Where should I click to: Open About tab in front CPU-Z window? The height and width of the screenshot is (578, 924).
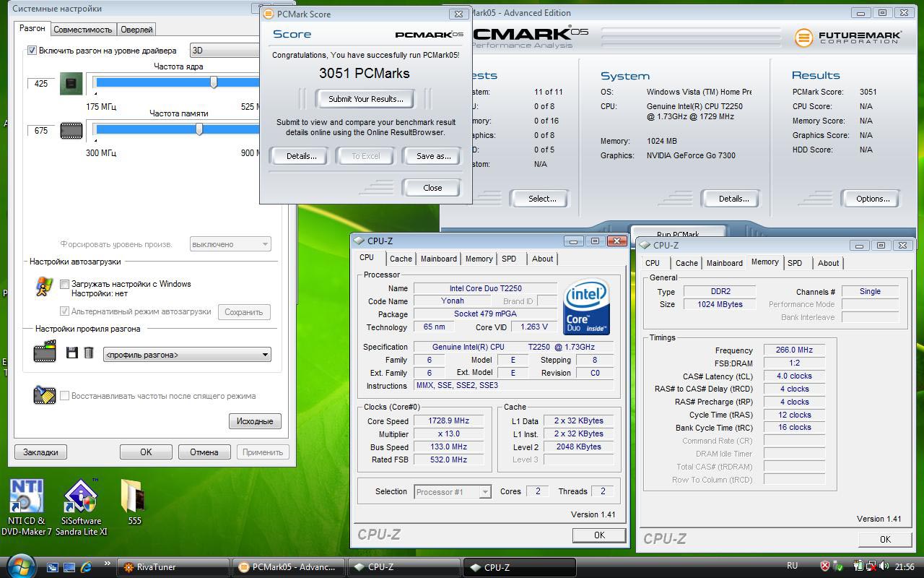543,259
